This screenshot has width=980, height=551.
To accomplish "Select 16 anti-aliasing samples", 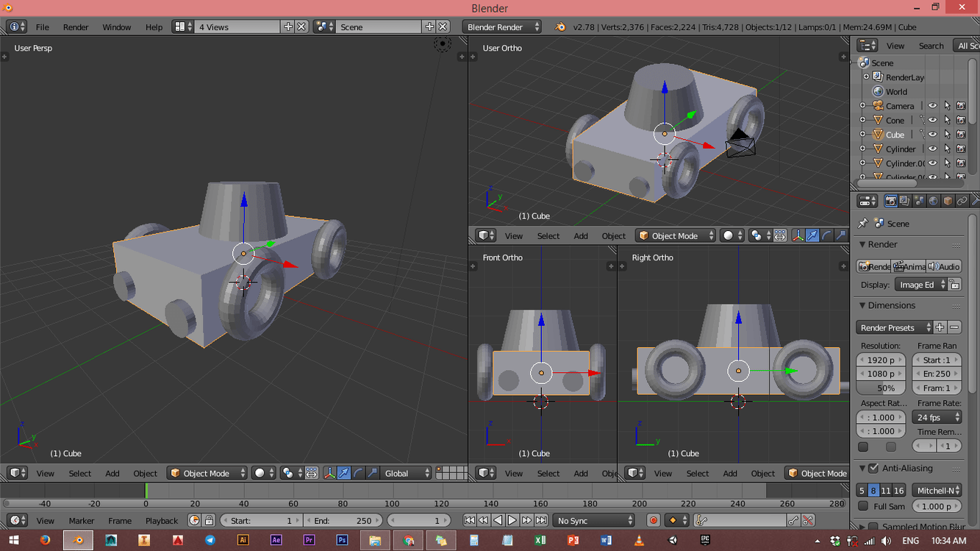I will [x=898, y=491].
